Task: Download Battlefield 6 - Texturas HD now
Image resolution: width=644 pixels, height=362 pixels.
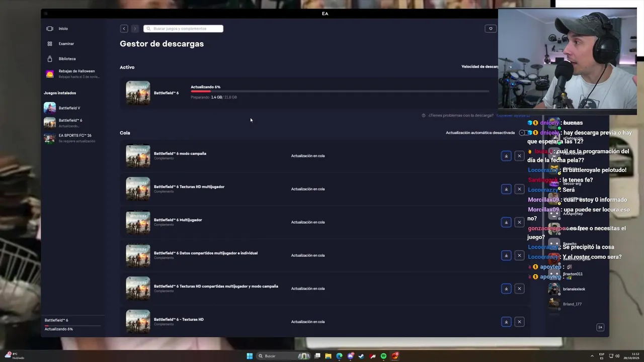Action: click(506, 322)
